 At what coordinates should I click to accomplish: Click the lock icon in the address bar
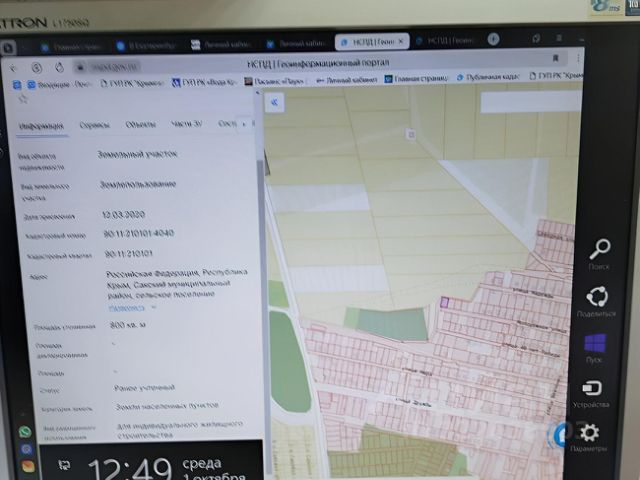pyautogui.click(x=80, y=67)
